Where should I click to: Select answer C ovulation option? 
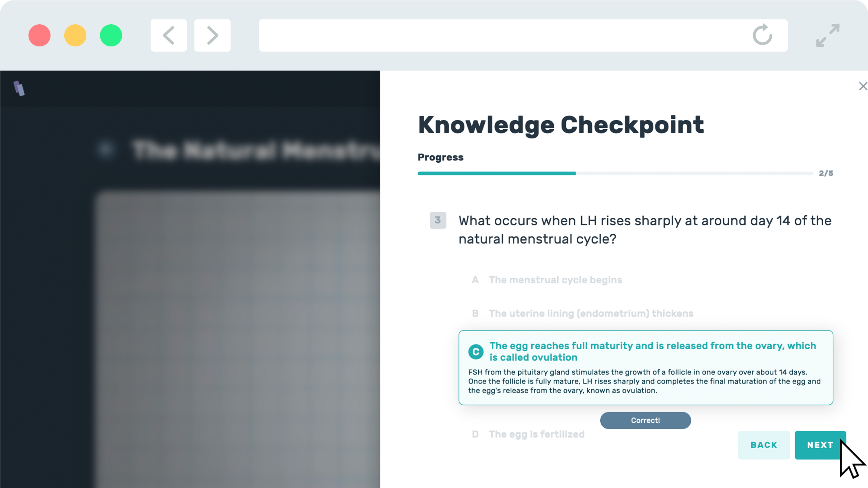[646, 367]
